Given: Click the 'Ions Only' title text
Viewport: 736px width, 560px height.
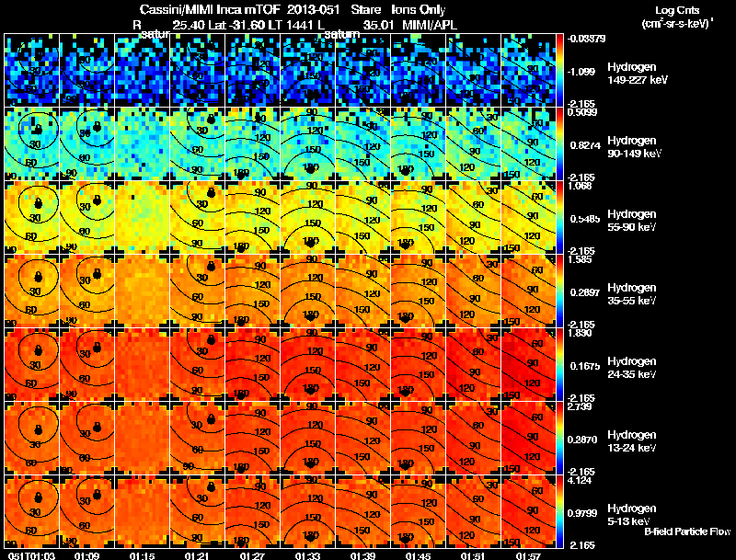Looking at the screenshot, I should [419, 9].
